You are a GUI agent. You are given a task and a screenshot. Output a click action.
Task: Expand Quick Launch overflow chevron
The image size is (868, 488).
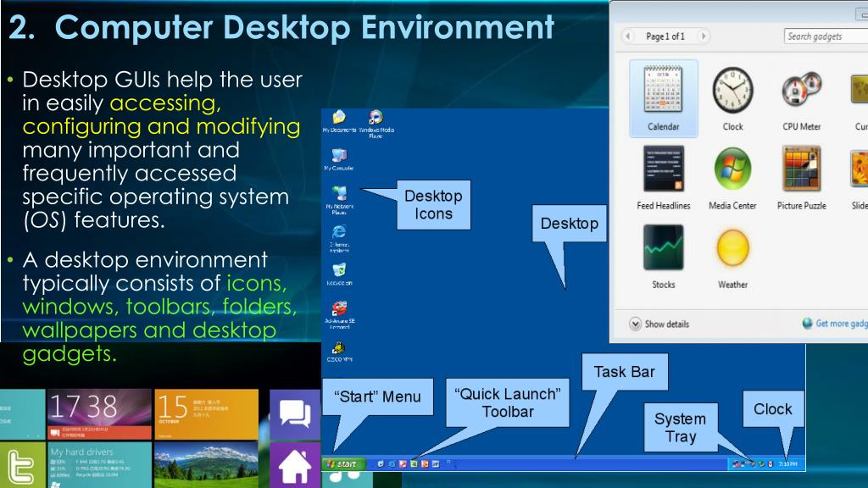(x=449, y=462)
